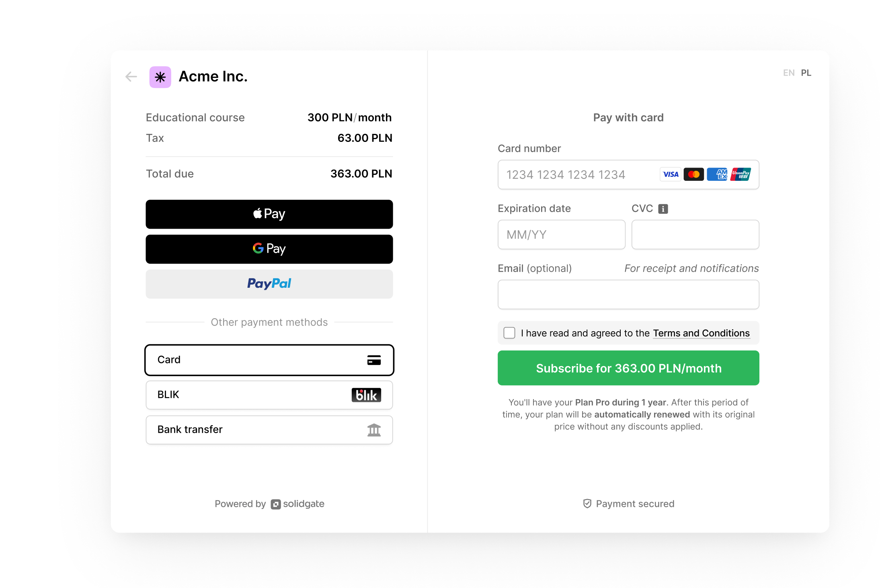The image size is (880, 588).
Task: Open the CVC info tooltip icon
Action: click(x=663, y=208)
